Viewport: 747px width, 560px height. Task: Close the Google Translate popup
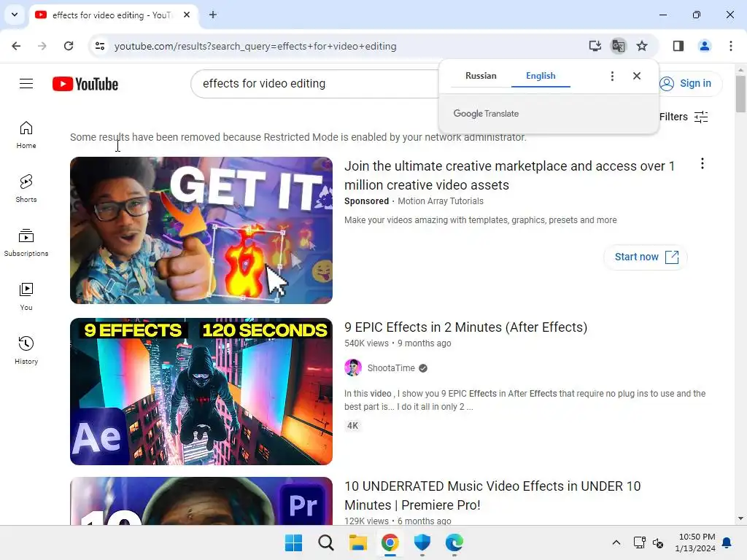pos(637,76)
